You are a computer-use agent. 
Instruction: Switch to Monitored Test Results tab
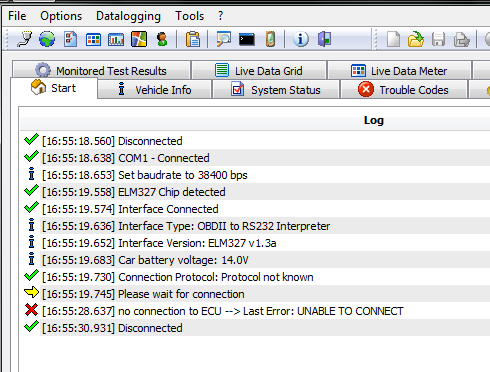[x=102, y=70]
